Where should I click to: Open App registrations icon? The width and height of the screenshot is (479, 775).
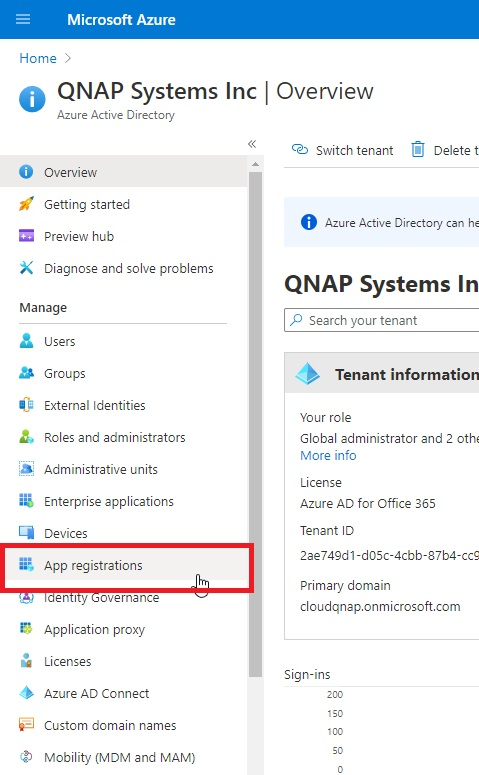(x=26, y=565)
